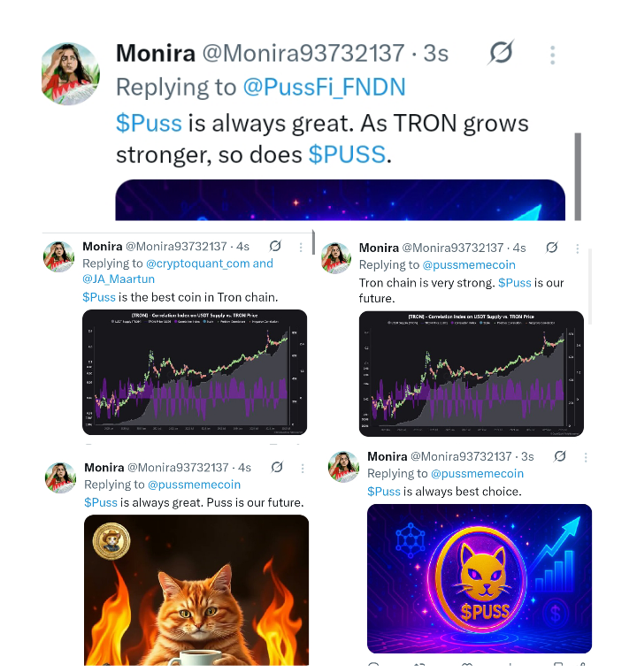Open the neon $PUSS coin image
The image size is (637, 672).
coord(480,578)
